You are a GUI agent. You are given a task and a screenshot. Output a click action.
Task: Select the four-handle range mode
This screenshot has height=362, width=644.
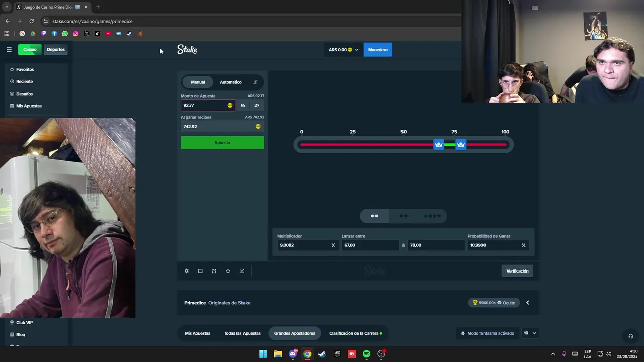[x=432, y=216]
